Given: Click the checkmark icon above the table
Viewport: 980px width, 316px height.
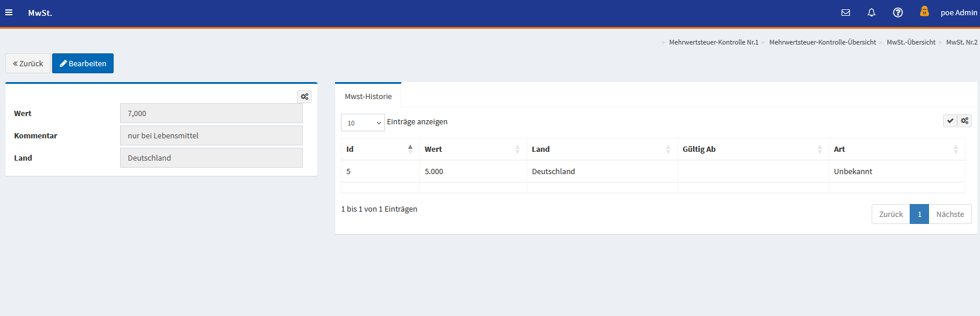Looking at the screenshot, I should [x=950, y=121].
